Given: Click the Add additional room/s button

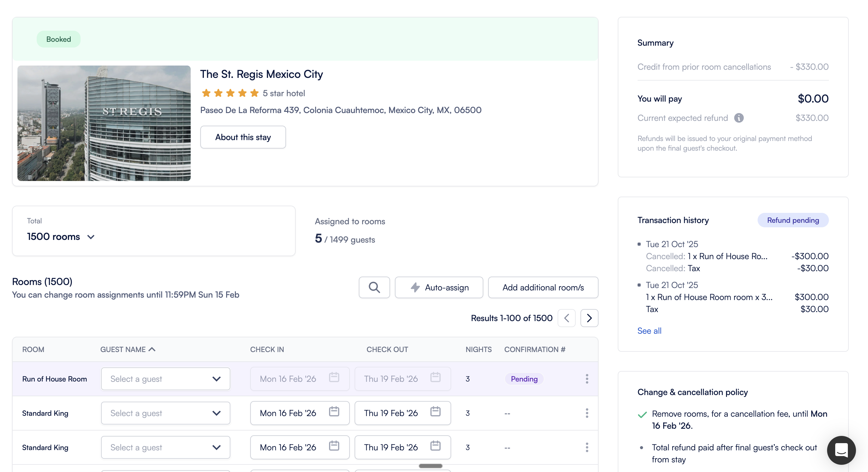Looking at the screenshot, I should coord(543,287).
